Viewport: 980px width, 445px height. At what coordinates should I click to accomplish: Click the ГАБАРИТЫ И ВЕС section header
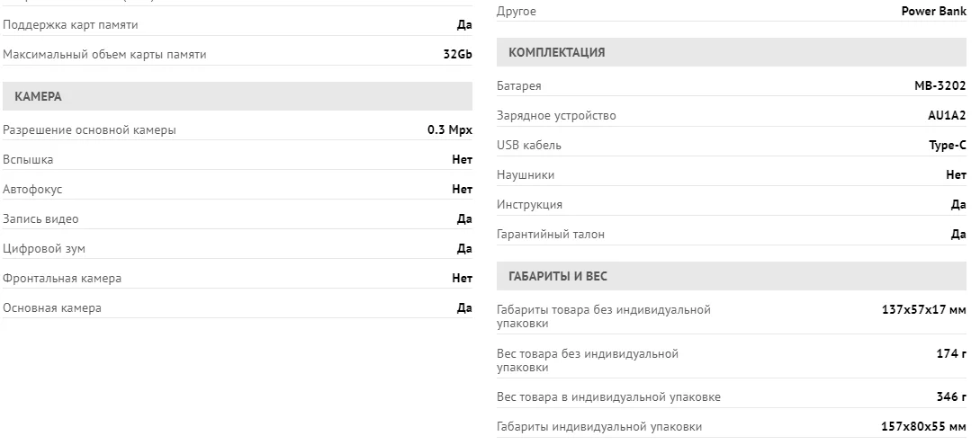(x=732, y=276)
